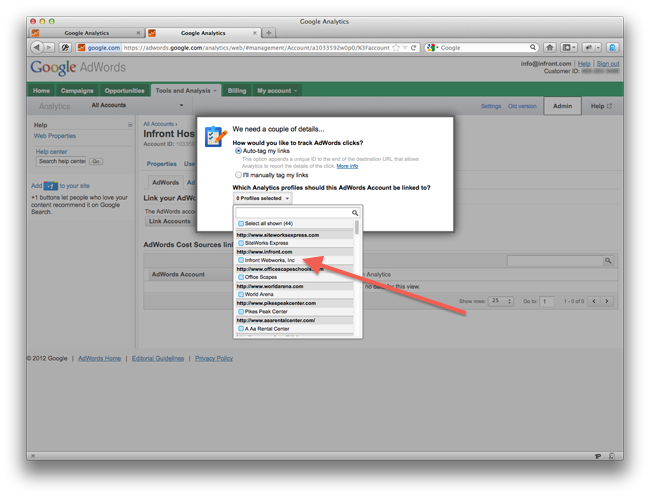Click the rightmost blue toolbar icon
Screen dimensions: 650x497
click(x=612, y=48)
